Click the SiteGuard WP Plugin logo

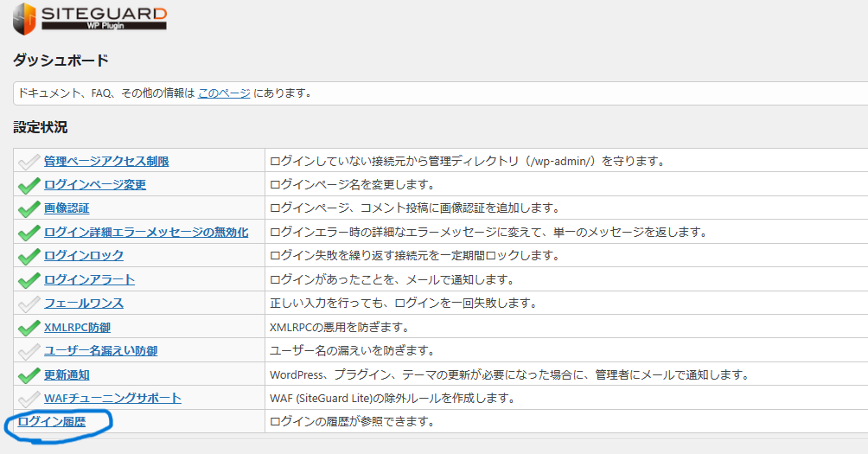[90, 19]
